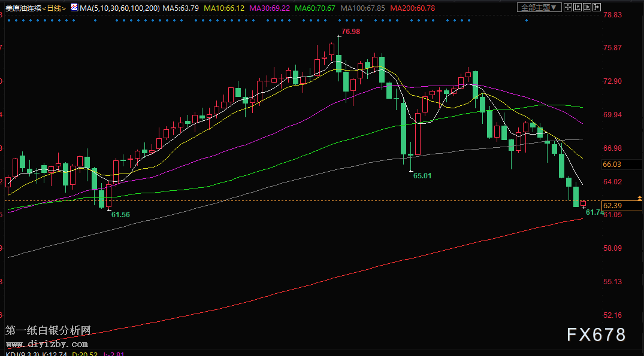Click the rightmost top toolbar icon
644x356 pixels.
[x=596, y=8]
